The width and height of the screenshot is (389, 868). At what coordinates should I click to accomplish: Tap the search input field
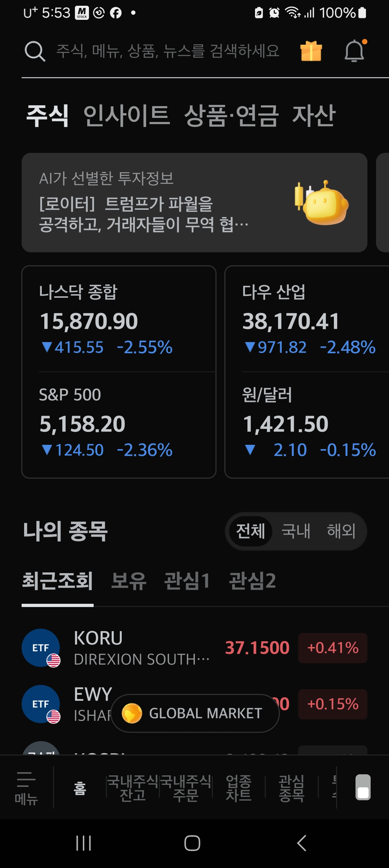click(168, 51)
